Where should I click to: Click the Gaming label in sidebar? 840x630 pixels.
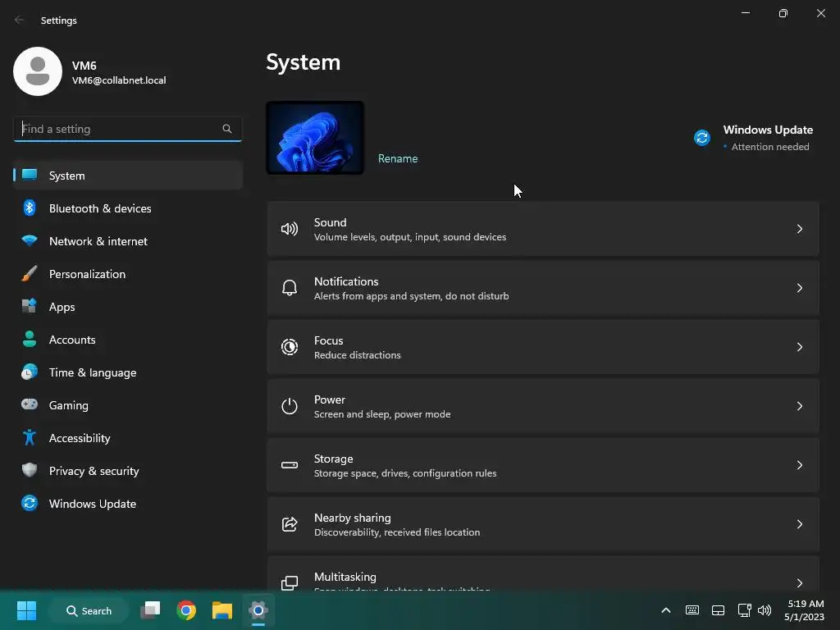(69, 405)
